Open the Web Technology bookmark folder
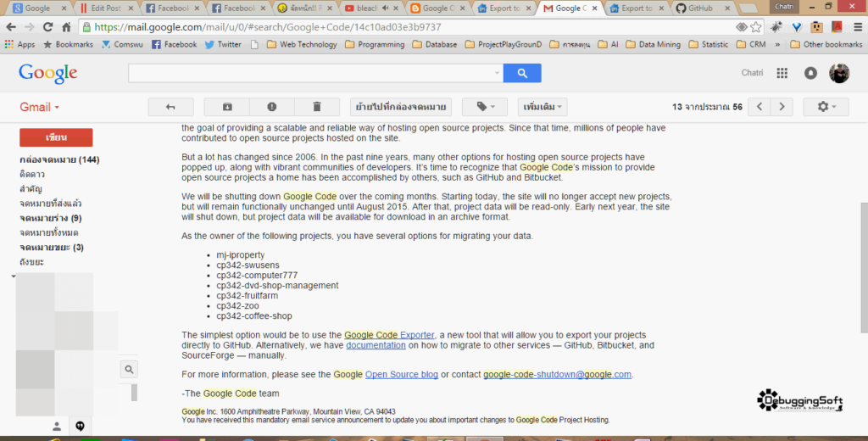Screen dimensions: 868x441 pos(303,44)
